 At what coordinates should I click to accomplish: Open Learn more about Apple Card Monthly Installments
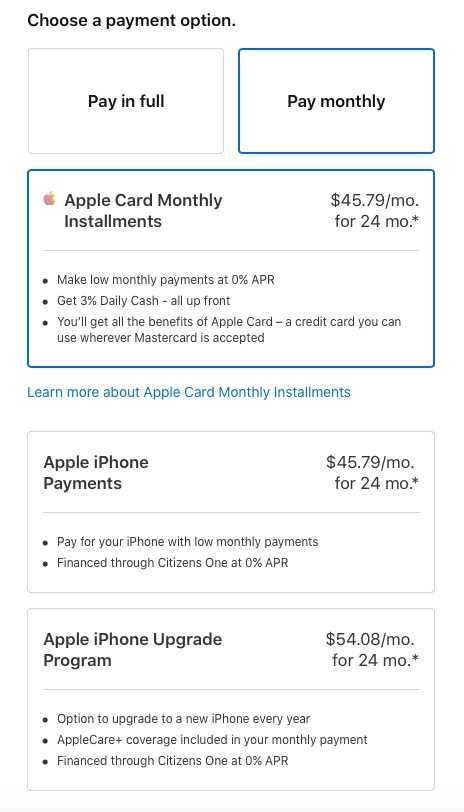(x=188, y=392)
